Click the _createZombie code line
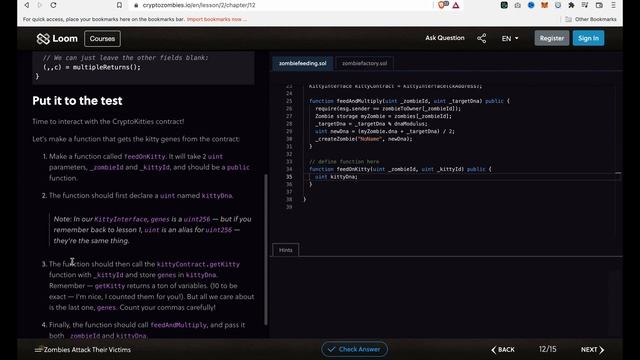Viewport: 640px width, 360px height. coord(364,139)
